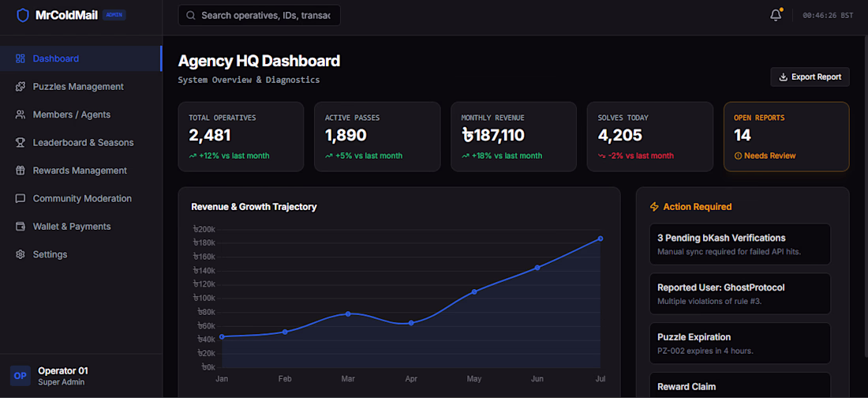The width and height of the screenshot is (868, 398).
Task: Click the Solves Today red down-trend arrow
Action: (602, 156)
